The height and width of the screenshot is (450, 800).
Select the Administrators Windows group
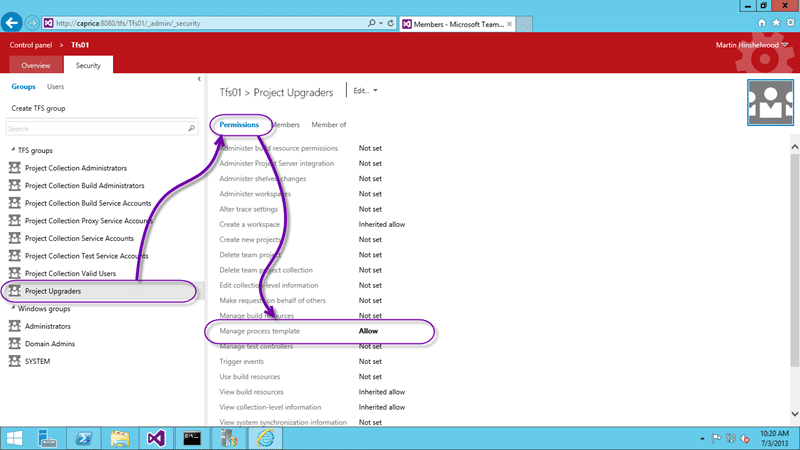click(x=48, y=326)
